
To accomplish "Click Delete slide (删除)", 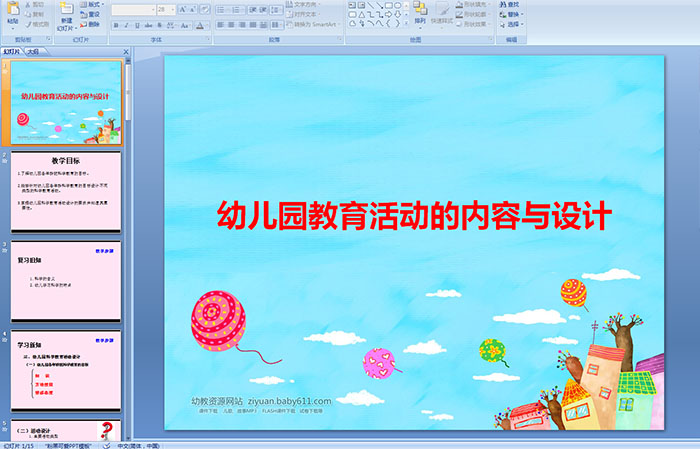I will tap(90, 24).
